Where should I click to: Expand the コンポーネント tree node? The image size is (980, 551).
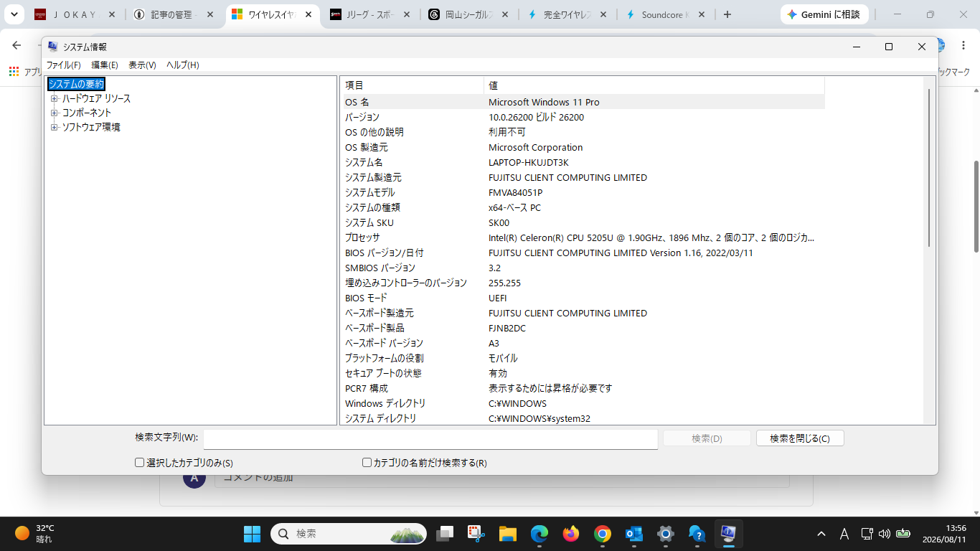click(54, 113)
